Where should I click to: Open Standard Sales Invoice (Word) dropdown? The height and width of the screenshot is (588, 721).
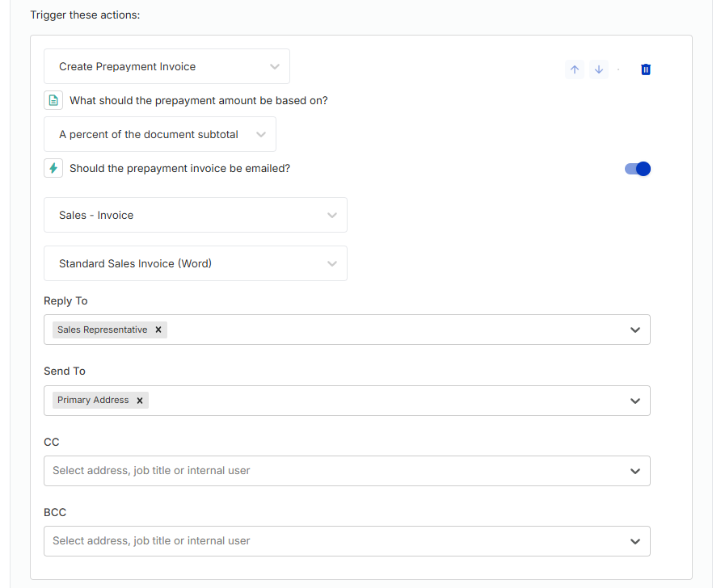tap(196, 263)
